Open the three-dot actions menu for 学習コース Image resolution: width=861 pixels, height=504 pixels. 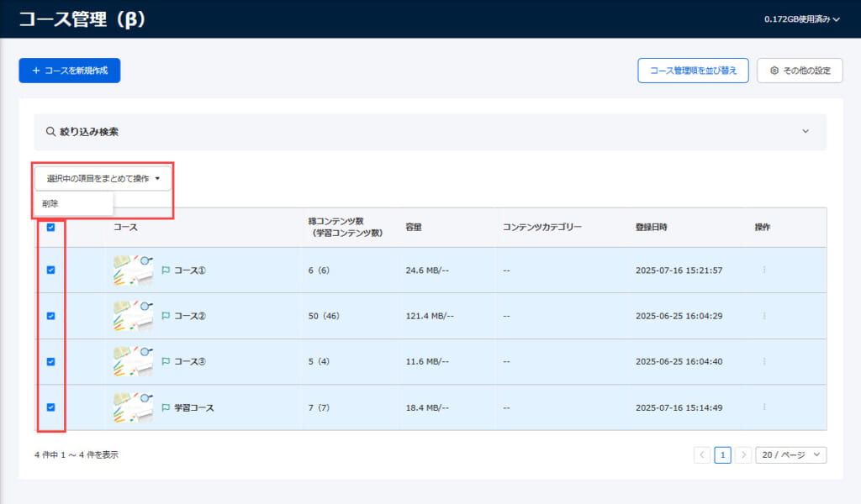pyautogui.click(x=763, y=407)
